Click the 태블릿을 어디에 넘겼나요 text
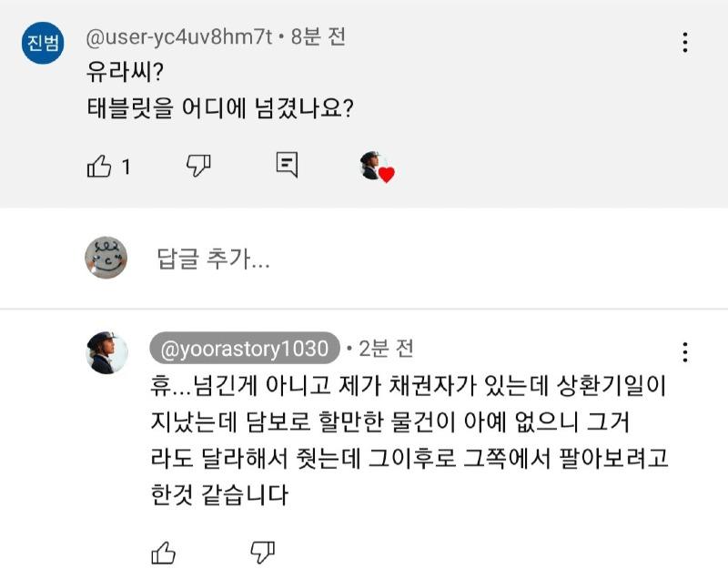728x579 pixels. pyautogui.click(x=217, y=108)
